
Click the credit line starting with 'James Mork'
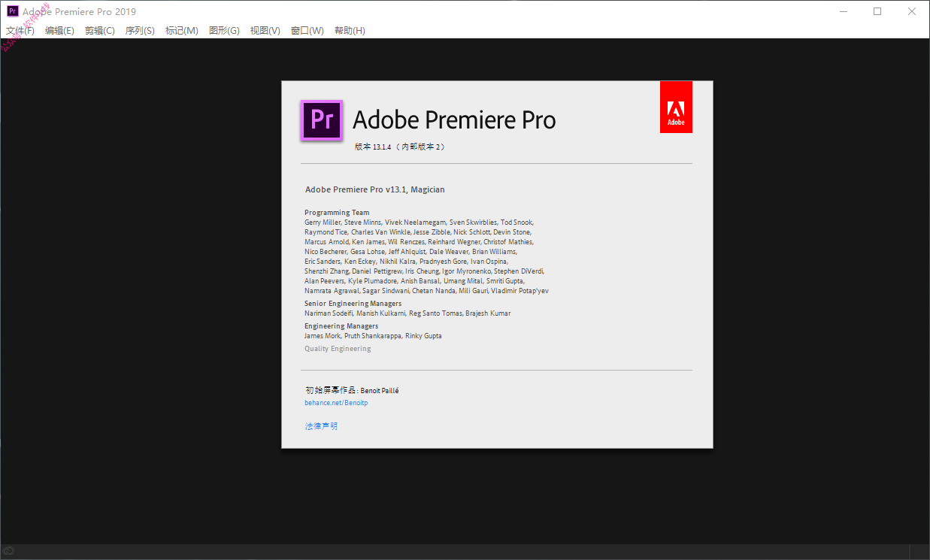373,336
